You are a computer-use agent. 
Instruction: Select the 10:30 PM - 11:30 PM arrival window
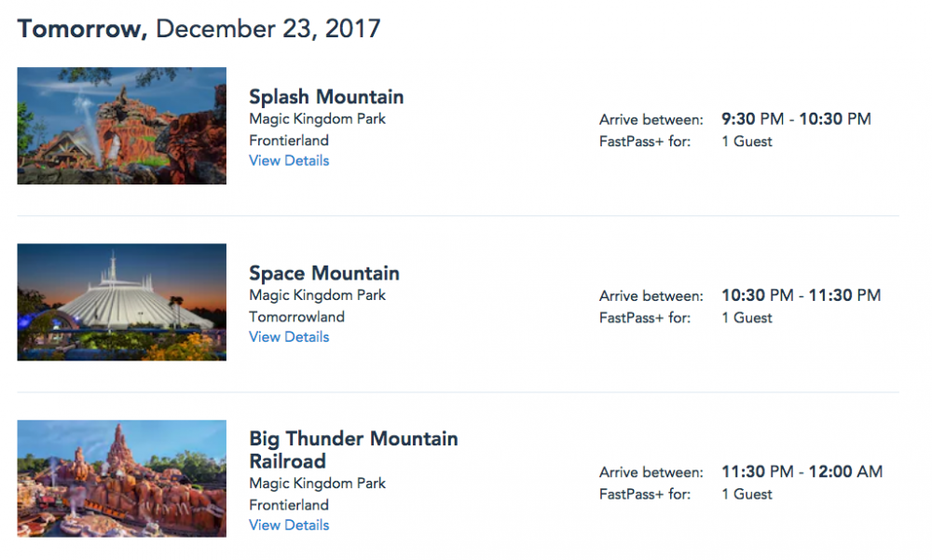coord(801,295)
